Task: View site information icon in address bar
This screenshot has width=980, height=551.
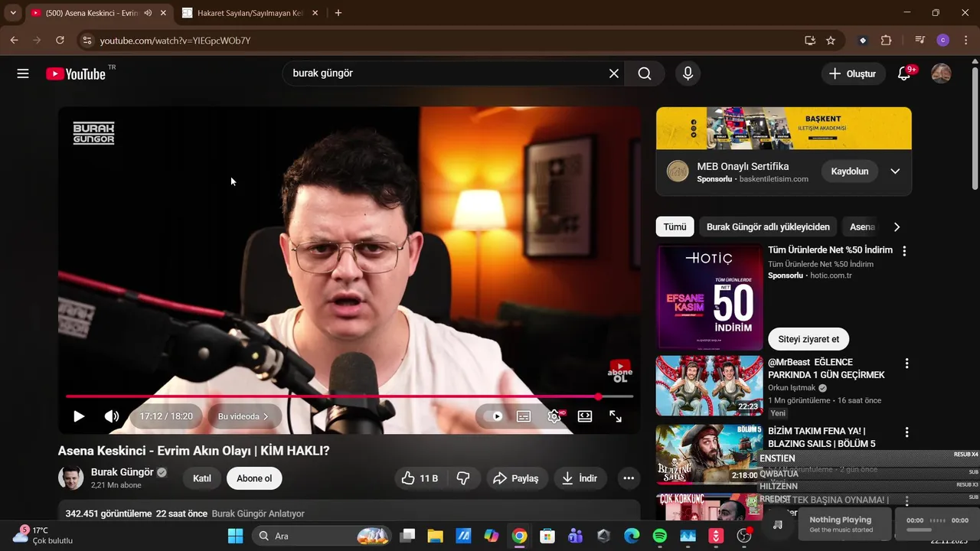Action: click(x=87, y=40)
